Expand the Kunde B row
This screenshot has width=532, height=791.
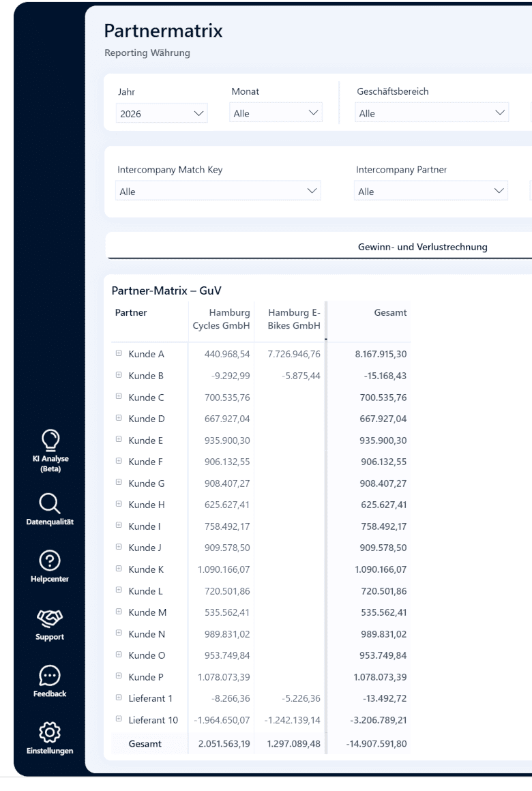pyautogui.click(x=119, y=375)
